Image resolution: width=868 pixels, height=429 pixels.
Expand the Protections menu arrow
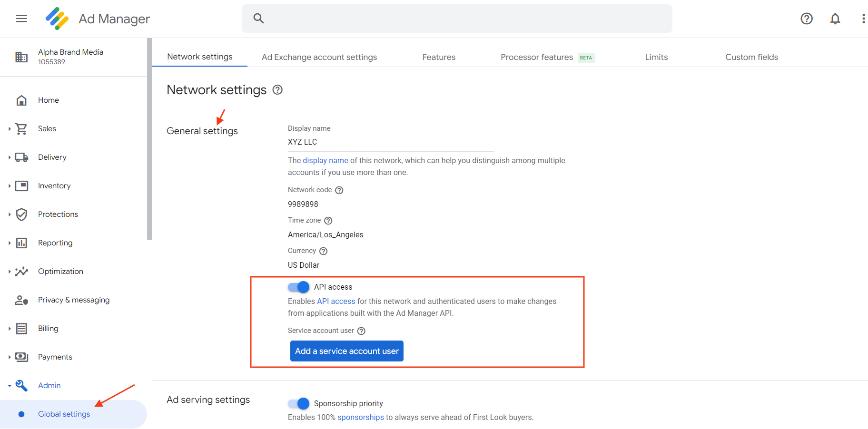[x=9, y=214]
